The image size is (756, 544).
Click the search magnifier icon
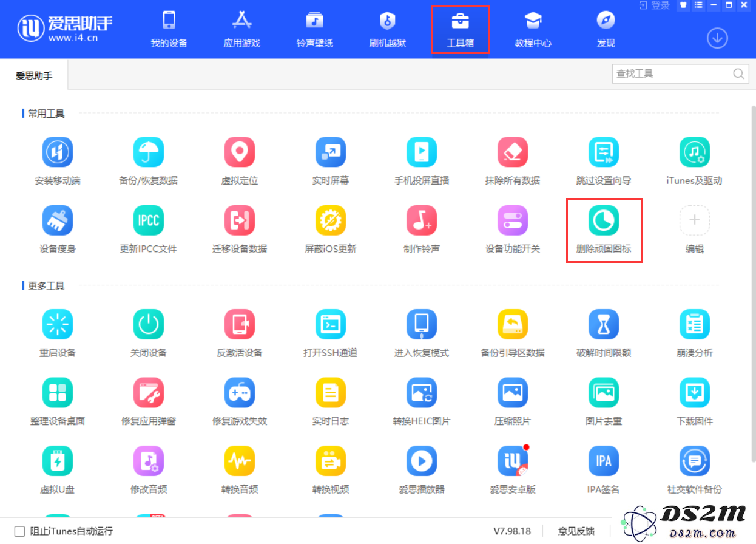tap(738, 73)
